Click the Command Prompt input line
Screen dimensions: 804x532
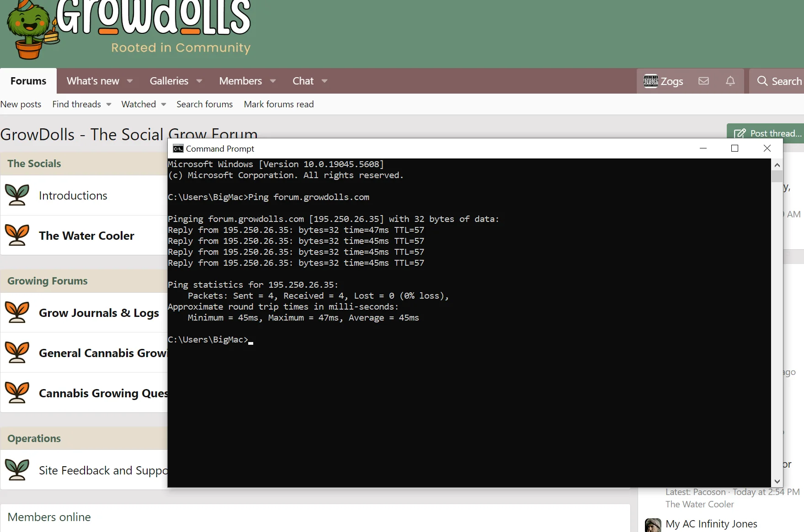coord(210,340)
